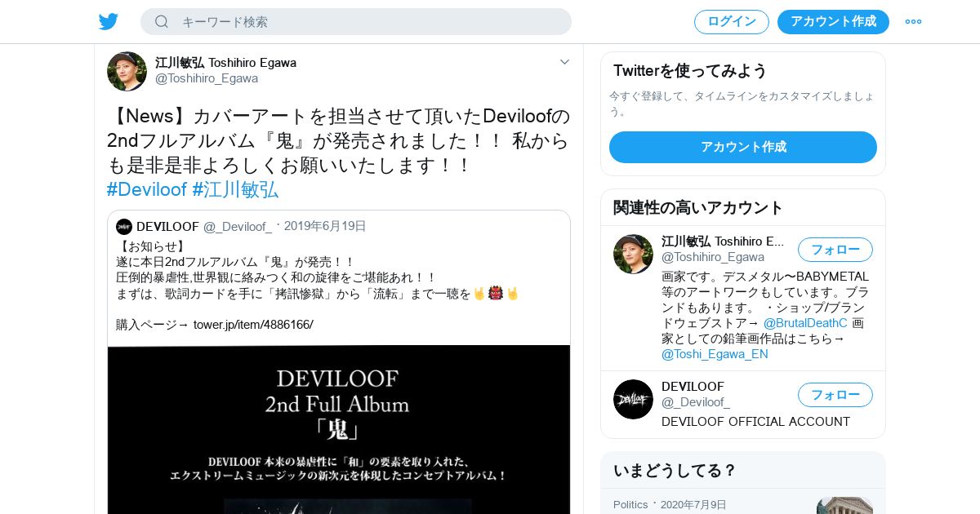Click DEVILOOF OFFICIAL ACCOUNT bio text
The height and width of the screenshot is (514, 980).
755,422
